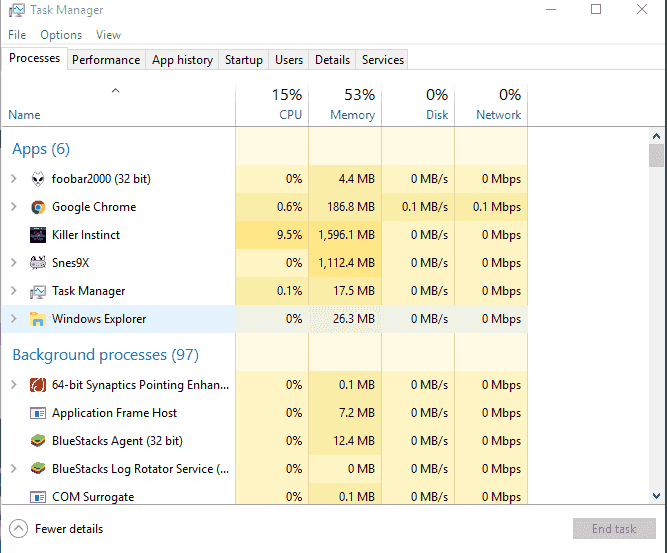Sort by the Memory column header
This screenshot has height=553, width=667.
pos(345,104)
